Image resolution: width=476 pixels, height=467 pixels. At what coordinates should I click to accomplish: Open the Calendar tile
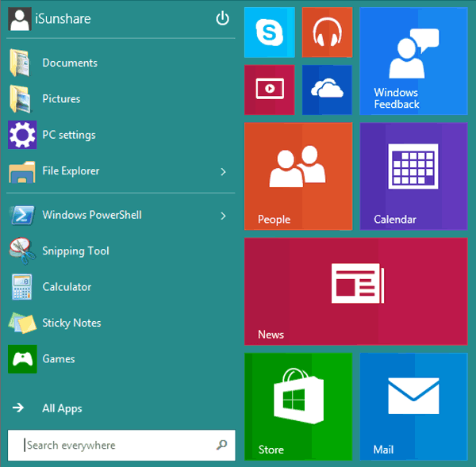click(x=413, y=176)
